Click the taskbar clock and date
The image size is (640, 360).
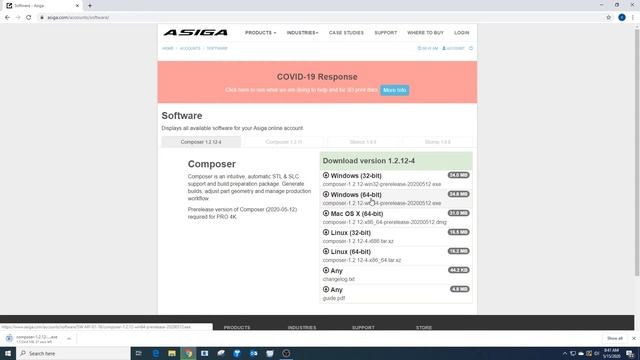(611, 353)
